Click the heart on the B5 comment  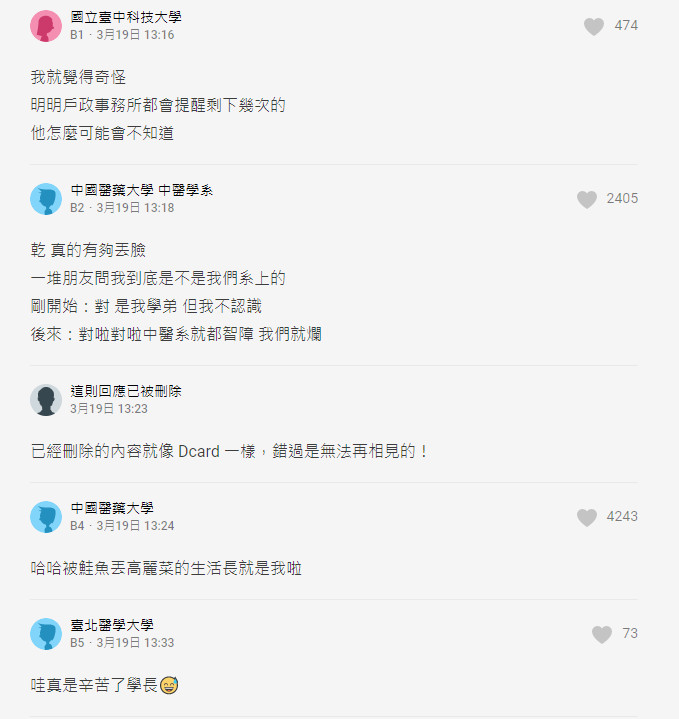601,634
